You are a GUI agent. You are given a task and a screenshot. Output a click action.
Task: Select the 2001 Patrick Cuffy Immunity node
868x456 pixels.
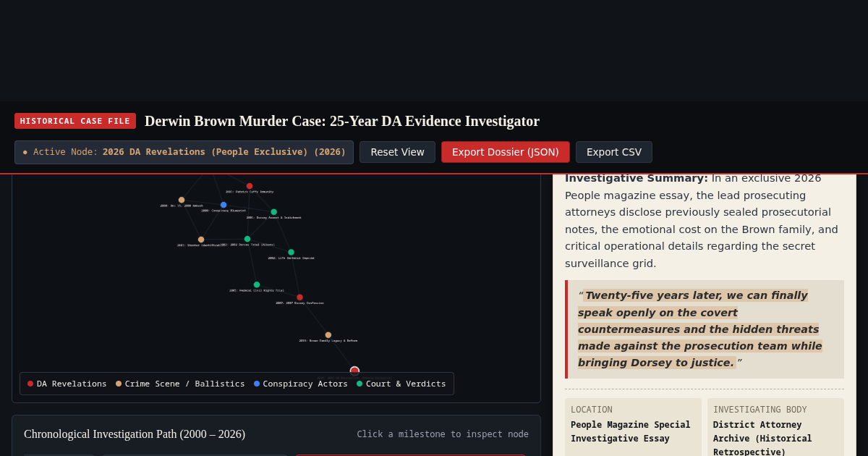[x=250, y=186]
